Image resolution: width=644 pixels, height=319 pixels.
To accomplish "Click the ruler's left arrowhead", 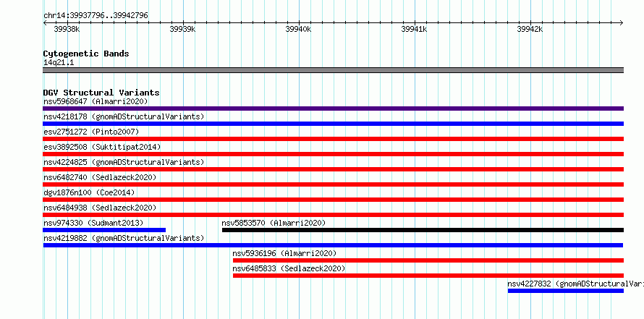I will tap(45, 23).
